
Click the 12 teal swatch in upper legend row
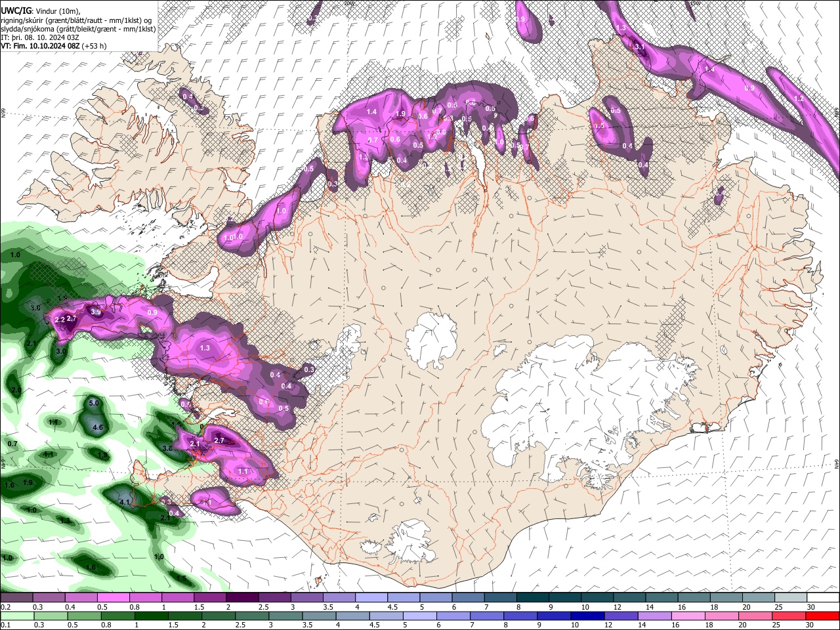tap(629, 597)
